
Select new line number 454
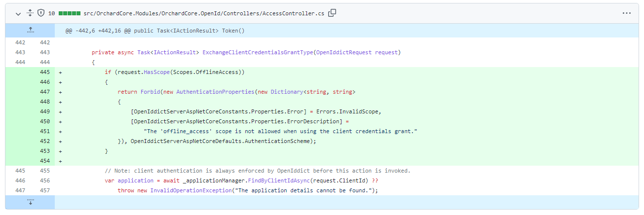45,161
